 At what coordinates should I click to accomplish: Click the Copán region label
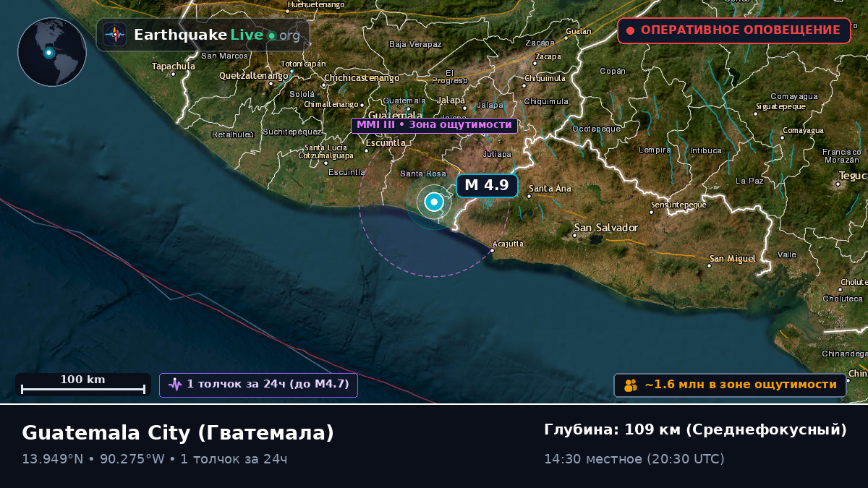[613, 72]
